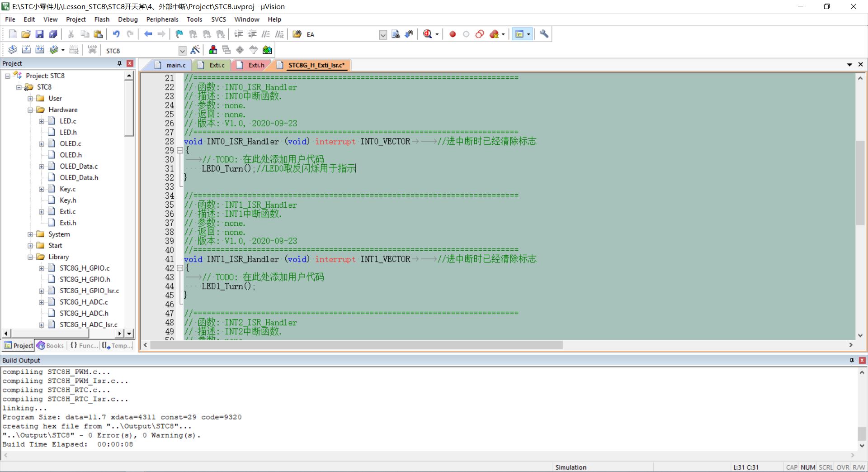Open Pack Installer icon
868x472 pixels.
[267, 50]
